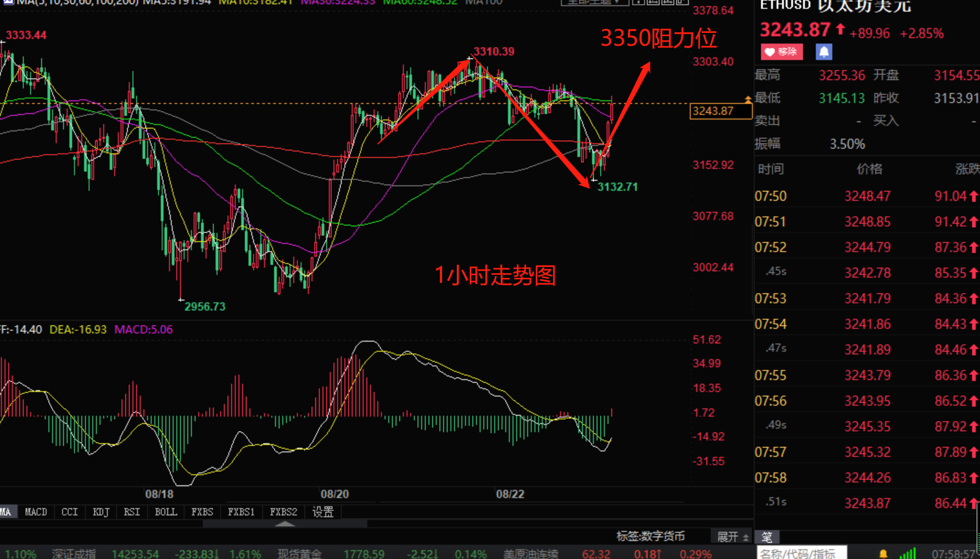
Task: Click the 时间 column header in the tick list
Action: (770, 169)
